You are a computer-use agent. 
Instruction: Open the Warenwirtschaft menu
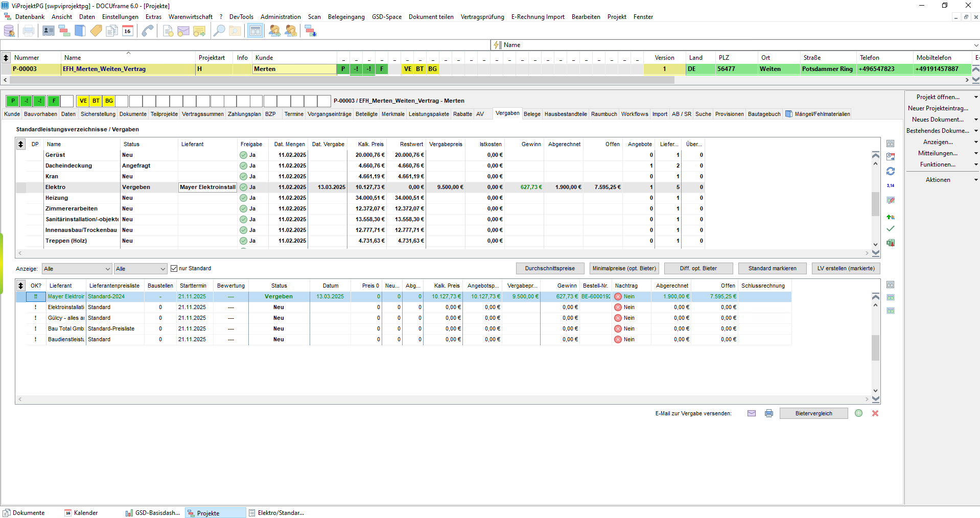(191, 17)
